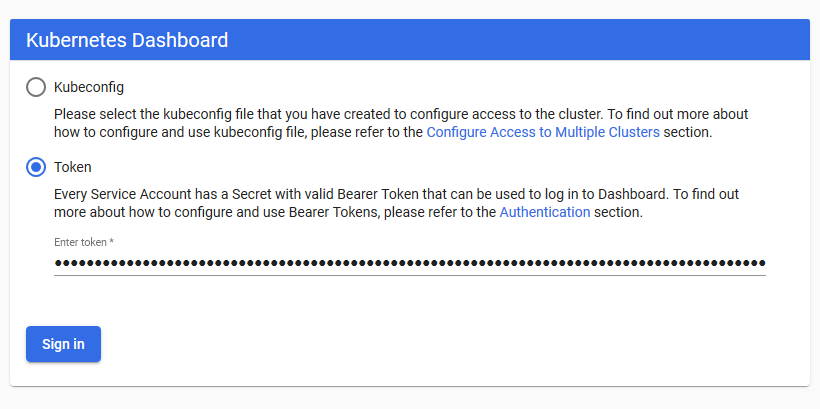Click the Kubernetes Dashboard header title
The height and width of the screenshot is (409, 820).
tap(127, 40)
